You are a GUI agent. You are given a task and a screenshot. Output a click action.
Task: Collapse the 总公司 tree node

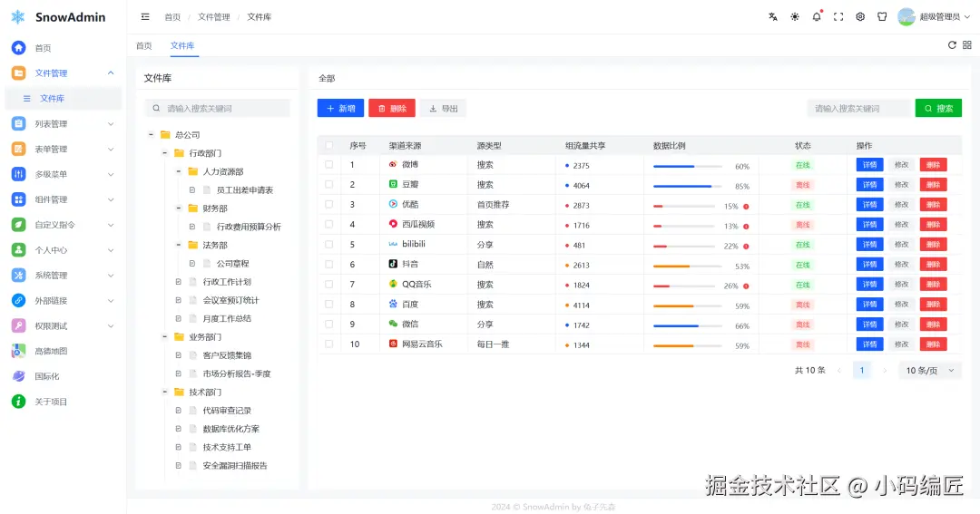(152, 134)
